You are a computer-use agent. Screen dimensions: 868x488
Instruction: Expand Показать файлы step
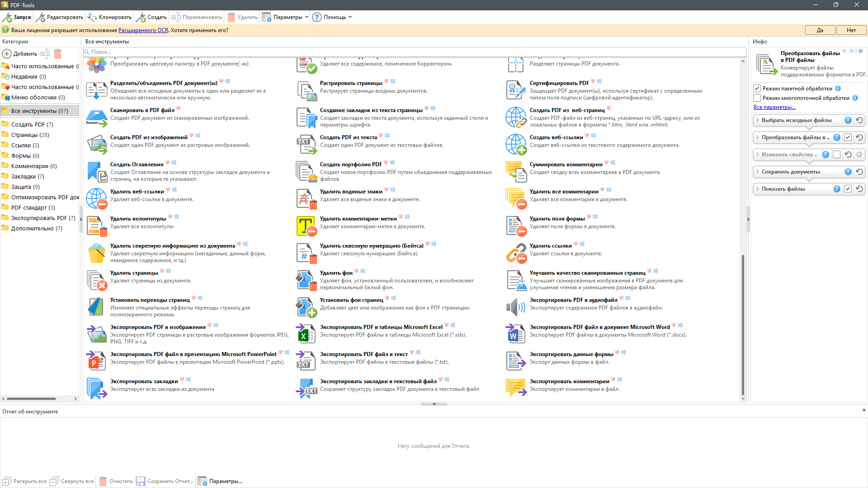pos(758,189)
